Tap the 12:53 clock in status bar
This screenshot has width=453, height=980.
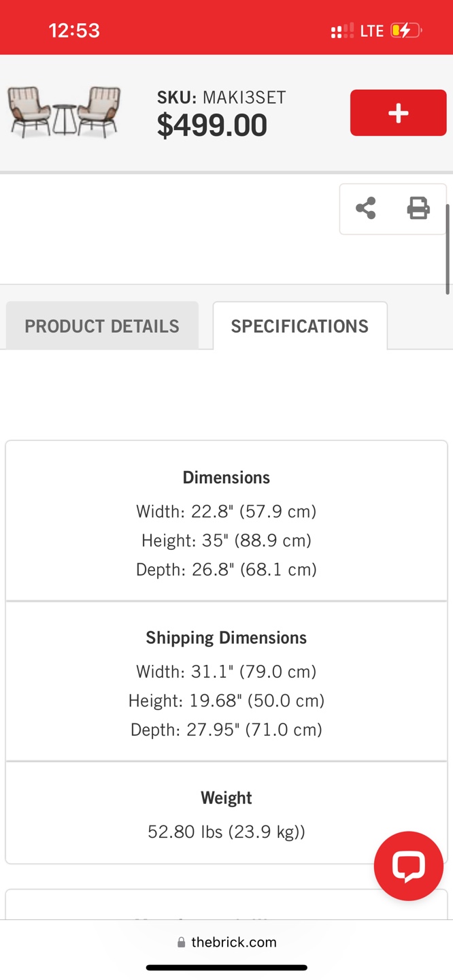(74, 31)
